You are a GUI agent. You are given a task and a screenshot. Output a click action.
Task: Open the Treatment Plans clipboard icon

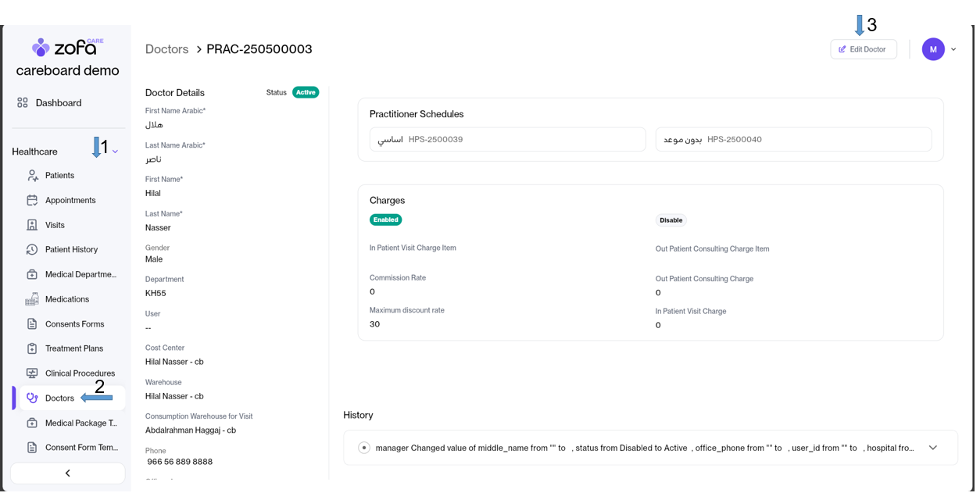32,349
